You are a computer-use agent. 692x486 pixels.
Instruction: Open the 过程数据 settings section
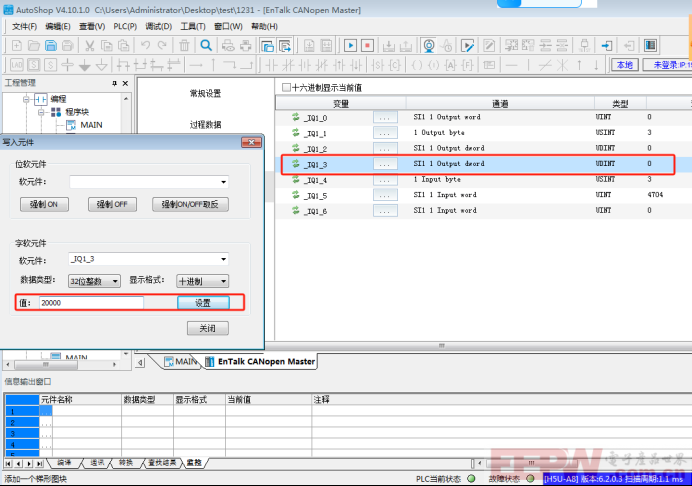(x=205, y=125)
